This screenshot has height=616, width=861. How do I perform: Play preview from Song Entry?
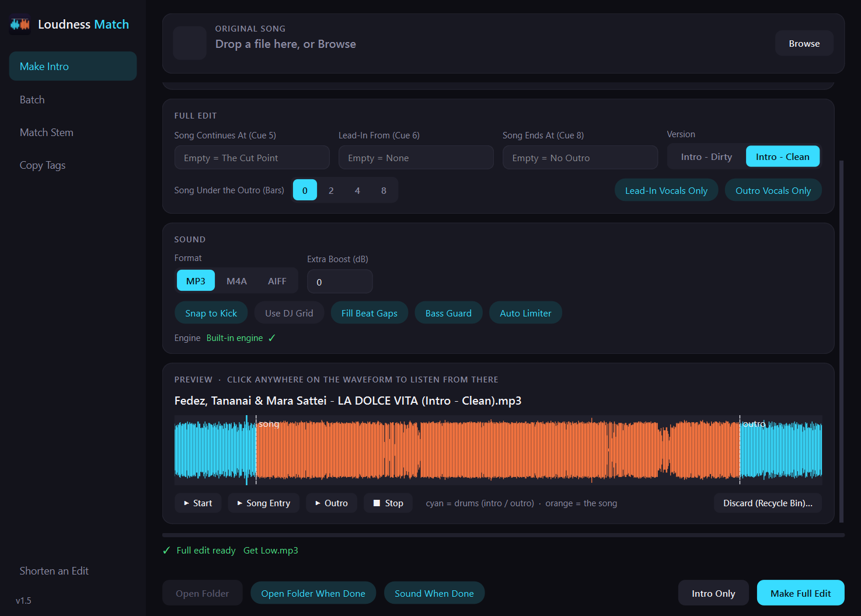[263, 503]
